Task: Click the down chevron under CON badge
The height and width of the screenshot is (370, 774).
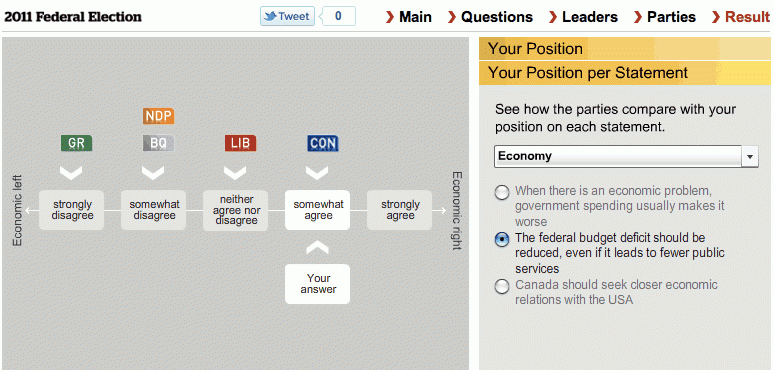Action: (x=317, y=173)
